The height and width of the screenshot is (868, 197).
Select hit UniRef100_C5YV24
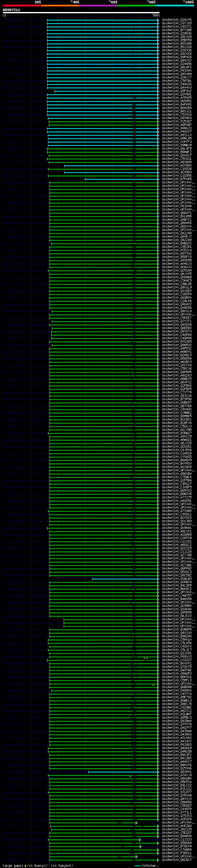177,115
